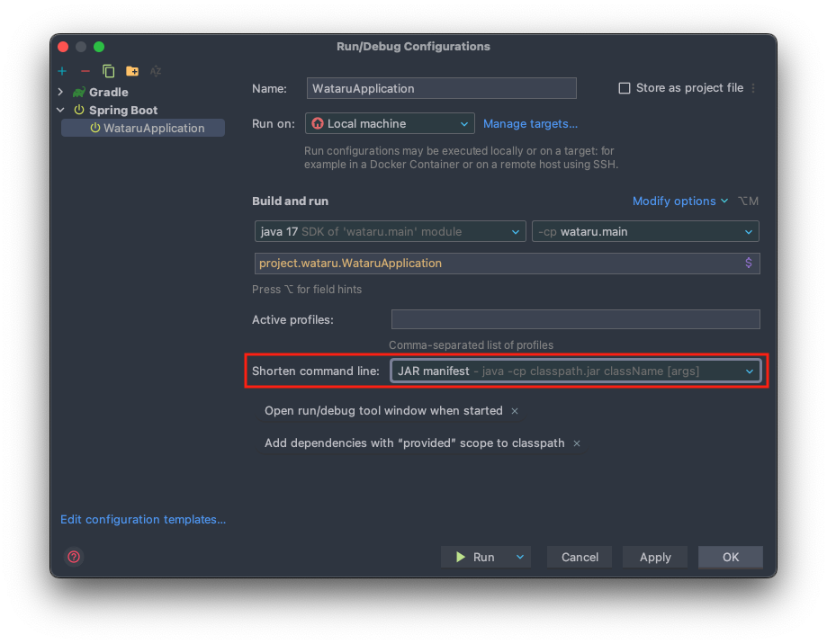Open help with question mark icon
The image size is (827, 644).
(74, 557)
